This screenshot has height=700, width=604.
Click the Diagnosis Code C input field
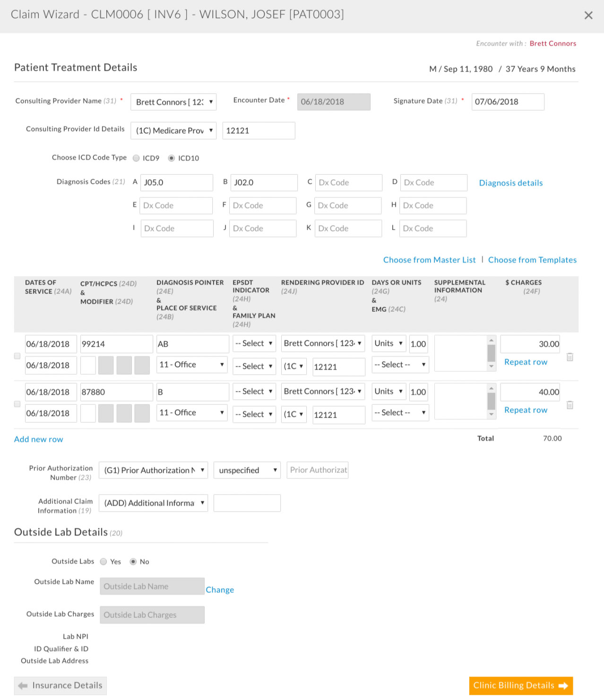tap(348, 183)
